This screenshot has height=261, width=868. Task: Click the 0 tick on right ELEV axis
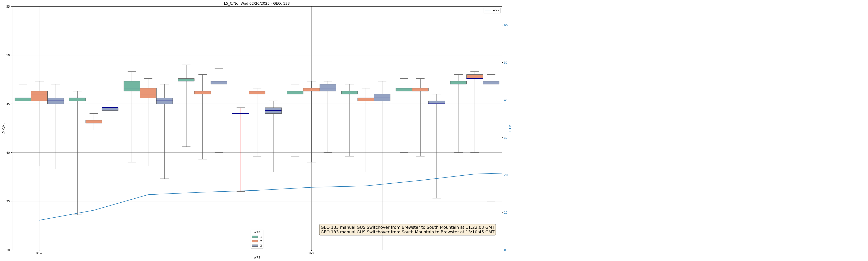(505, 250)
